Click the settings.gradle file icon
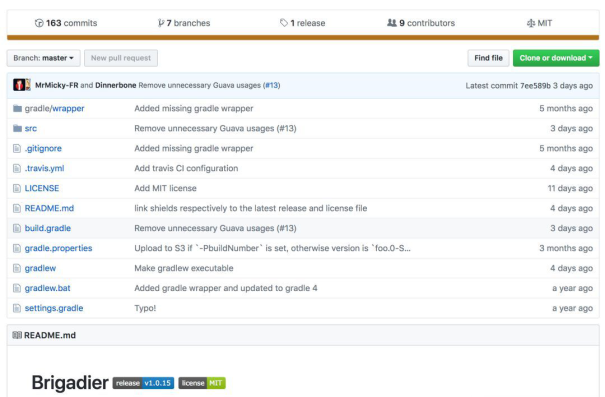This screenshot has height=397, width=605. point(17,308)
